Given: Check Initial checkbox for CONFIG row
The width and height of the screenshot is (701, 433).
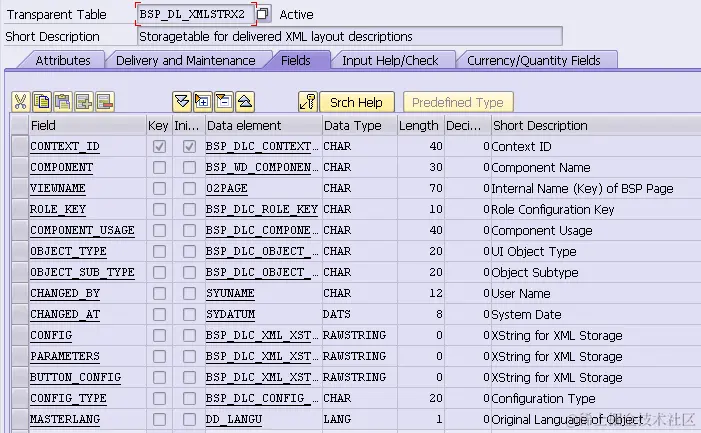Looking at the screenshot, I should 189,336.
